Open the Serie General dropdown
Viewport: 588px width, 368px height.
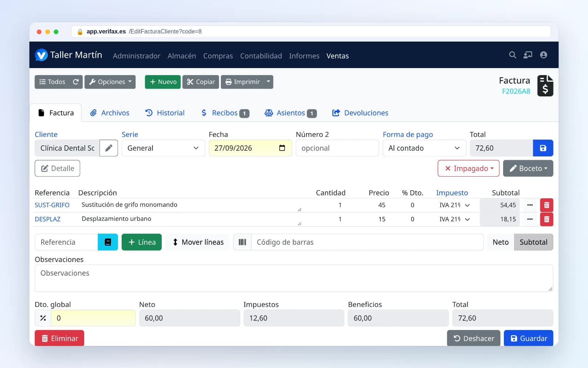tap(163, 148)
